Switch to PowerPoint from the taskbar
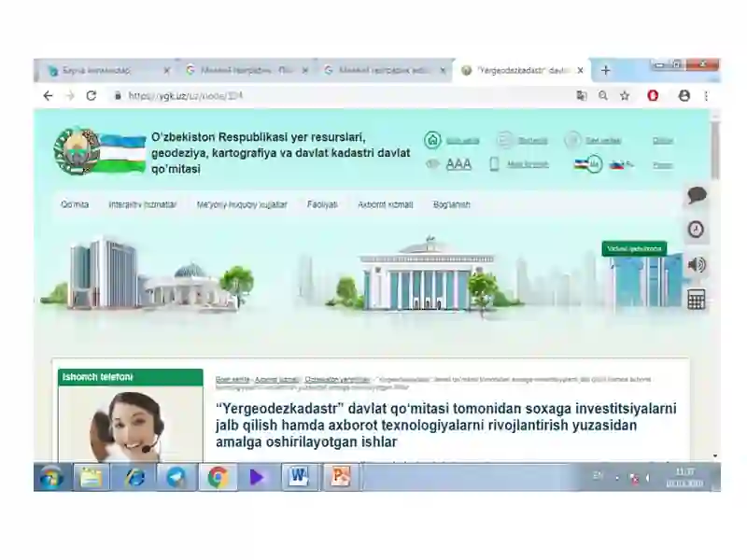The width and height of the screenshot is (747, 560). (x=340, y=477)
